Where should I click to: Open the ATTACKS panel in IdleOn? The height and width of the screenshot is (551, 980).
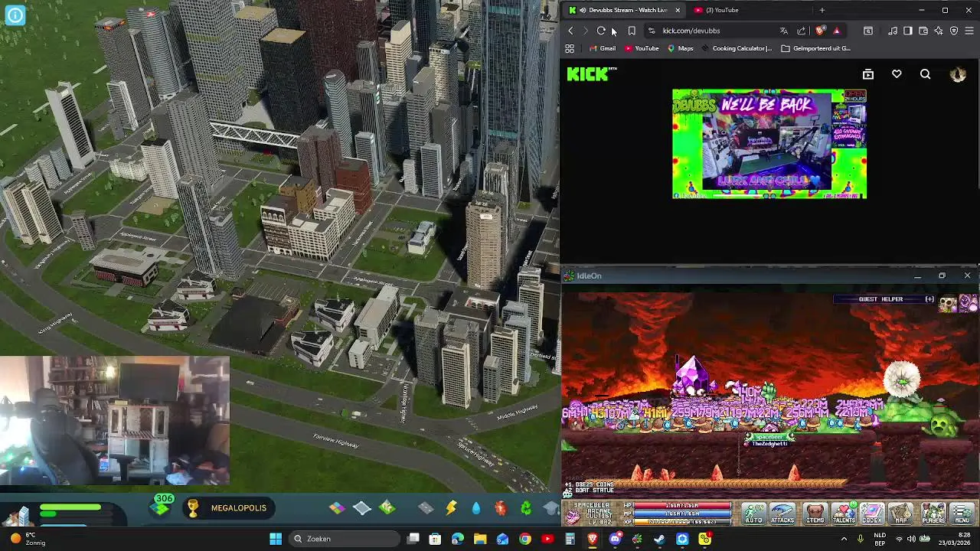click(782, 514)
